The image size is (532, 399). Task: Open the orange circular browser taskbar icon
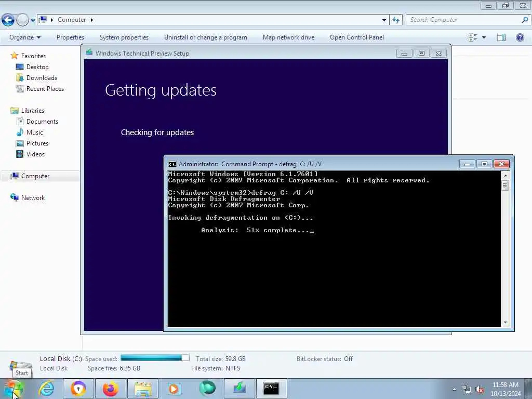tap(78, 389)
